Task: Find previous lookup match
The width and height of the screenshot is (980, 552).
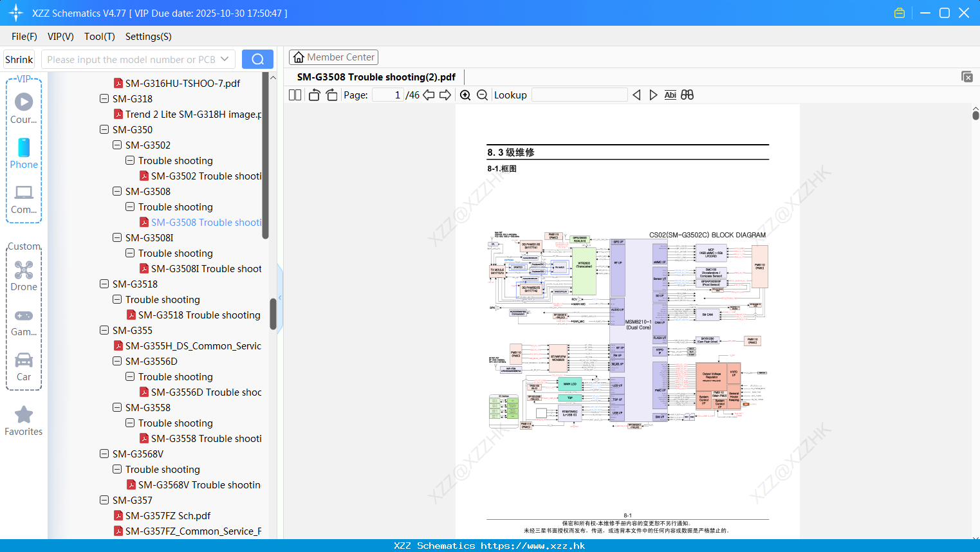Action: coord(636,95)
